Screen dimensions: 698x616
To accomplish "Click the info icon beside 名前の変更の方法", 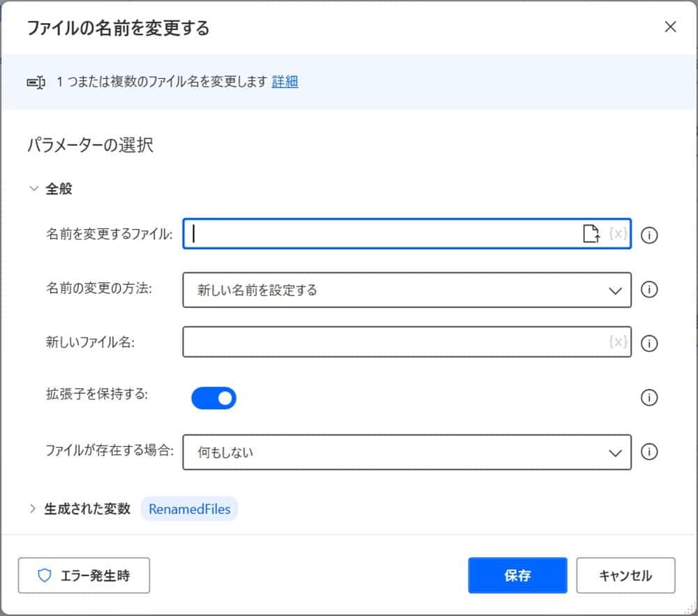I will [649, 290].
